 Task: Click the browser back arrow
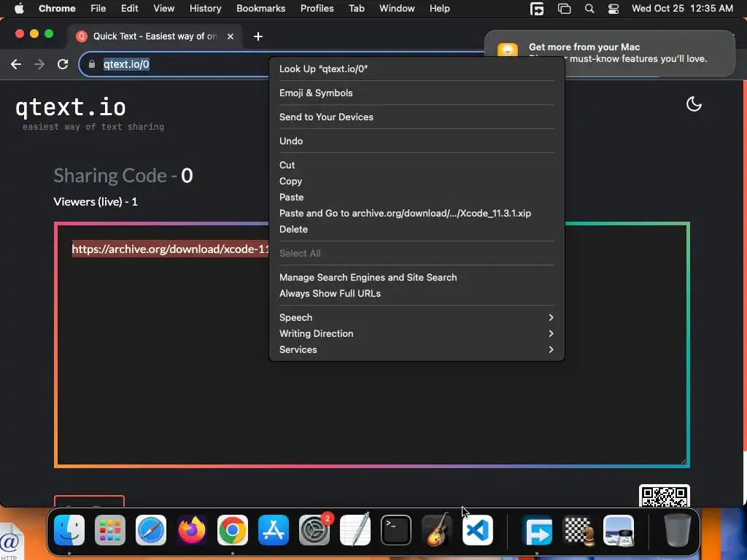point(16,64)
